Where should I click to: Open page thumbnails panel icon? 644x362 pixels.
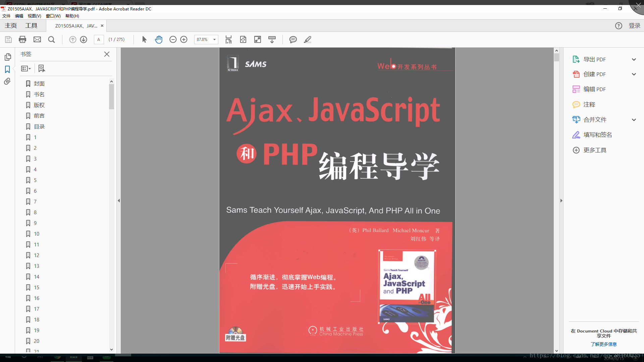(8, 57)
